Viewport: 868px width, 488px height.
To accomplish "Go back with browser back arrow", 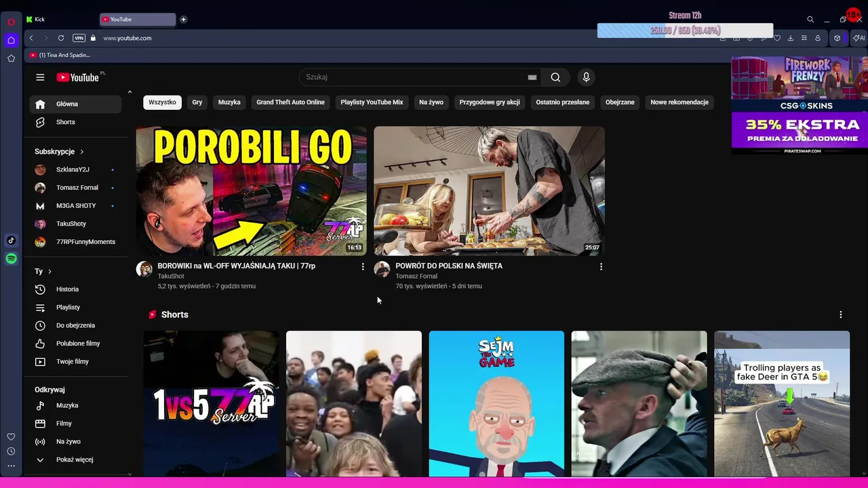I will coord(31,38).
